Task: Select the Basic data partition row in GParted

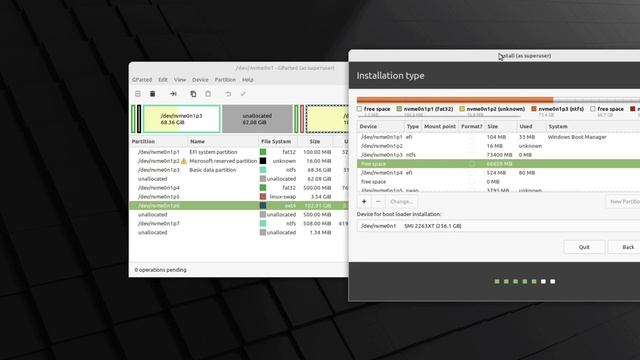Action: point(239,170)
